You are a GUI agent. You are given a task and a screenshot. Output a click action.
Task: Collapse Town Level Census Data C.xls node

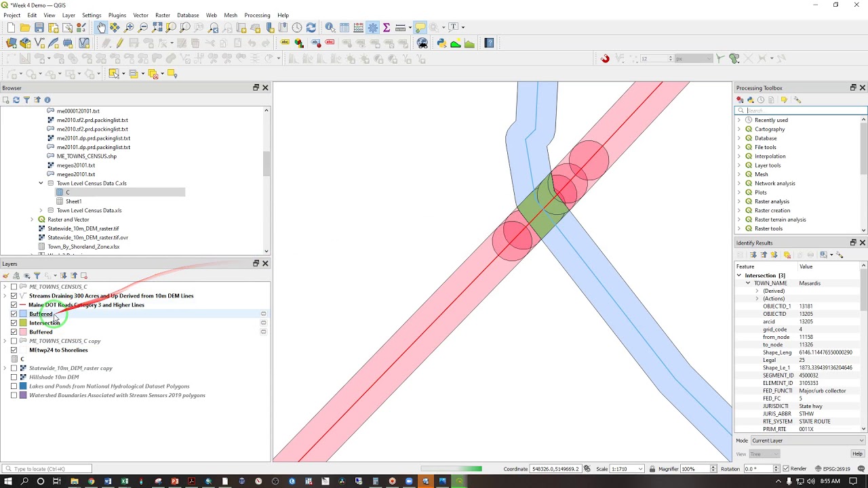coord(41,183)
